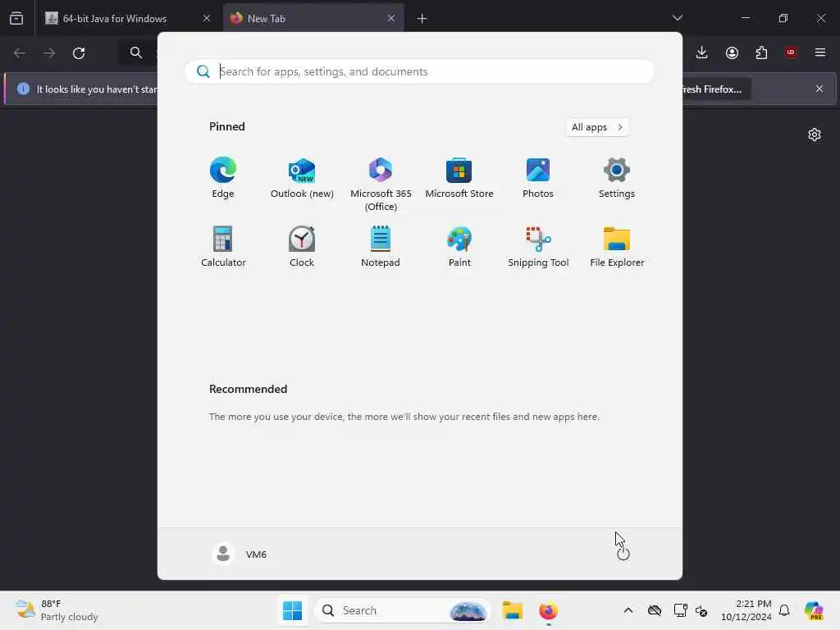Viewport: 840px width, 630px height.
Task: Click the display/network tray icon
Action: tap(680, 610)
